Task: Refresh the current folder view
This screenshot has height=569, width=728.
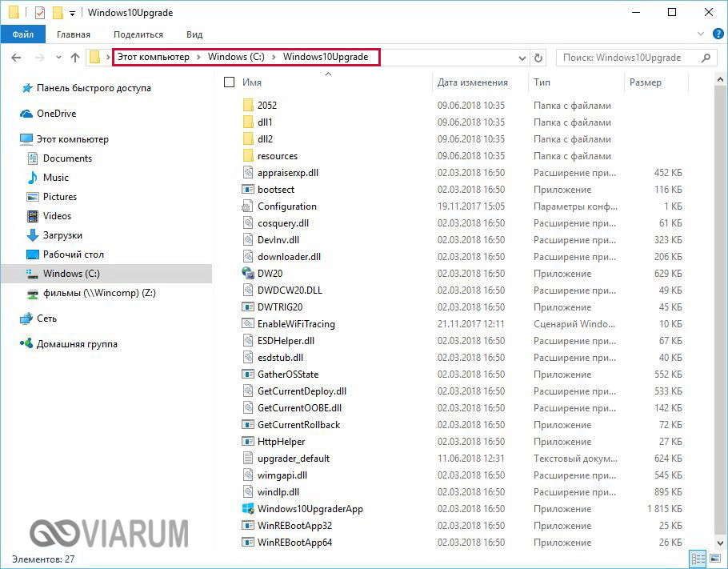Action: coord(538,58)
